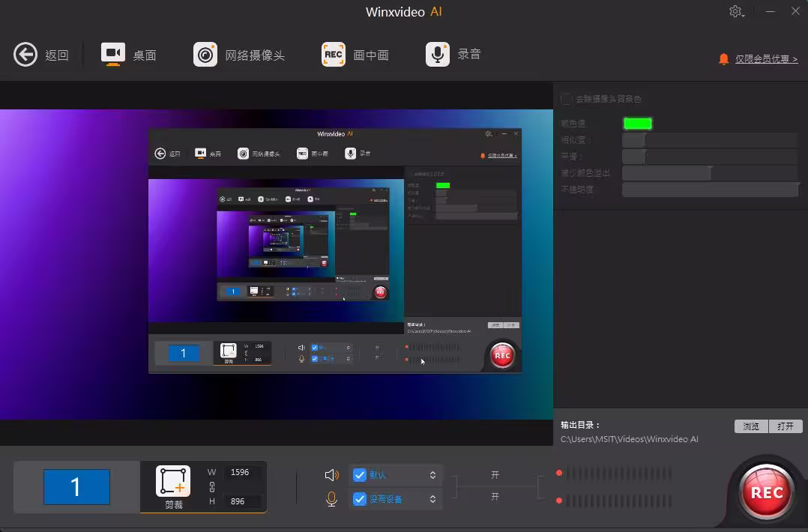Select screen 1 thumbnail
Screen dimensions: 808x532
[x=76, y=487]
